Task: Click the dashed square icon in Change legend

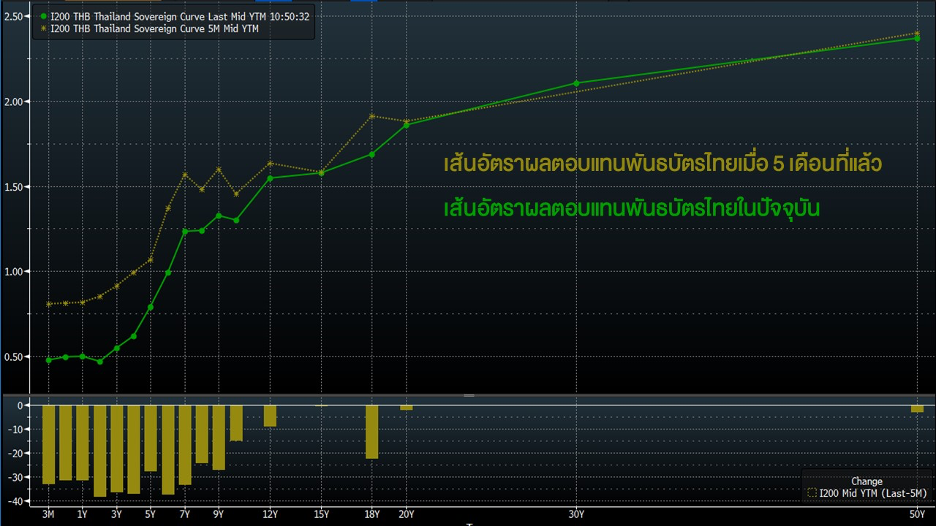Action: [x=811, y=493]
